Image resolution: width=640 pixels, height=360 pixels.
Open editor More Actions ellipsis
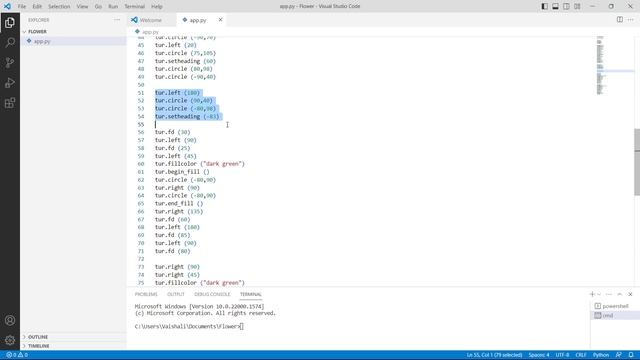click(x=631, y=20)
